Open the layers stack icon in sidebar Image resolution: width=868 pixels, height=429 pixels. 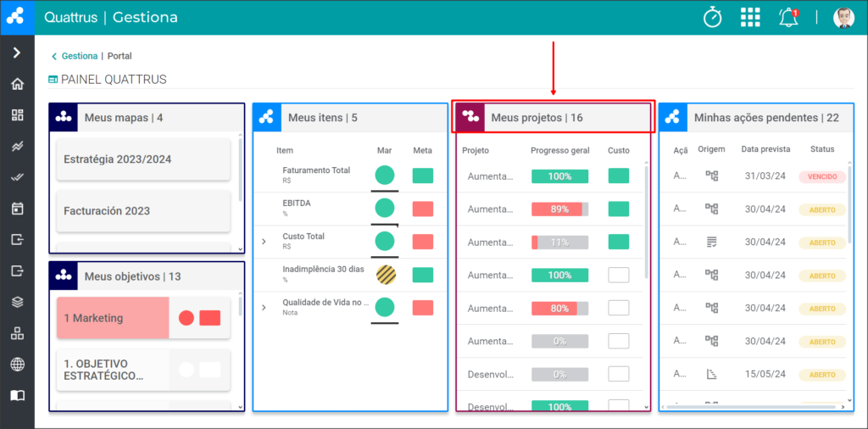pos(17,302)
